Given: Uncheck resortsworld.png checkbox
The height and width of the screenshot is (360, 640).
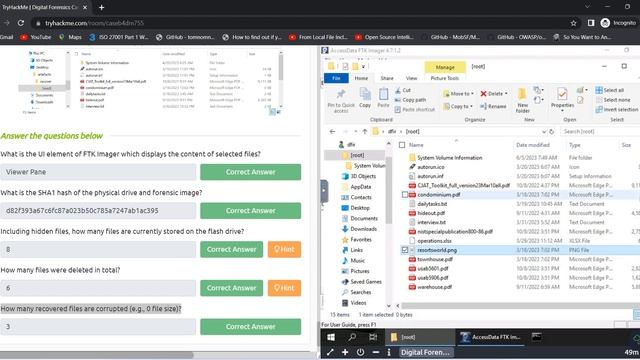Looking at the screenshot, I should coord(404,250).
